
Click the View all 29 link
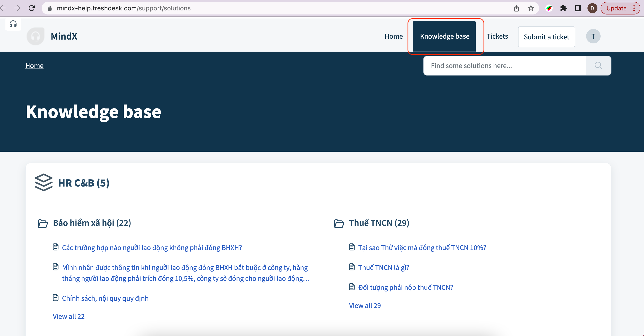[365, 305]
